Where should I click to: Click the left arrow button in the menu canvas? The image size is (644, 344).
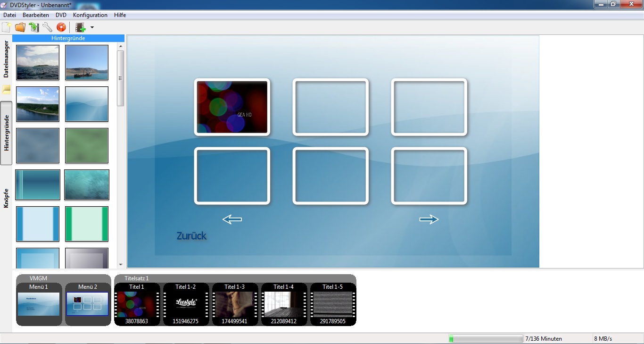(232, 219)
